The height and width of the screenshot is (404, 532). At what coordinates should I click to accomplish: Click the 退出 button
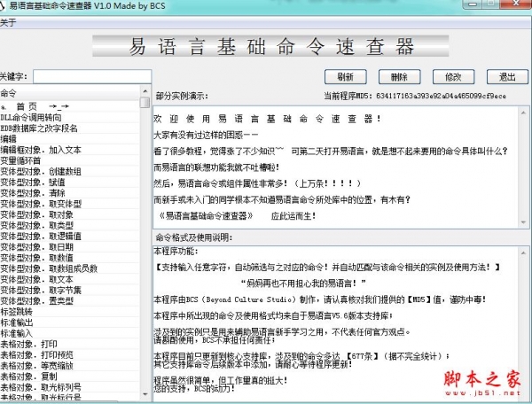507,76
